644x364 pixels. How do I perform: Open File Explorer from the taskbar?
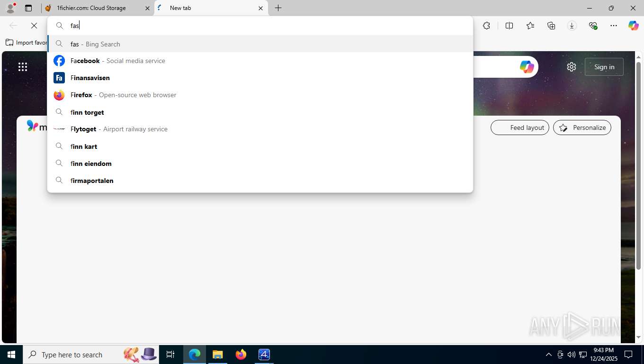(x=218, y=355)
